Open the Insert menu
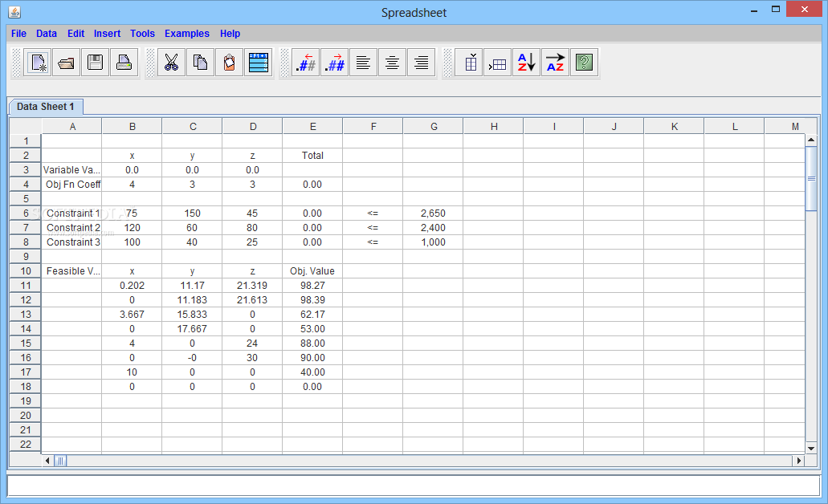The width and height of the screenshot is (828, 504). [x=107, y=33]
